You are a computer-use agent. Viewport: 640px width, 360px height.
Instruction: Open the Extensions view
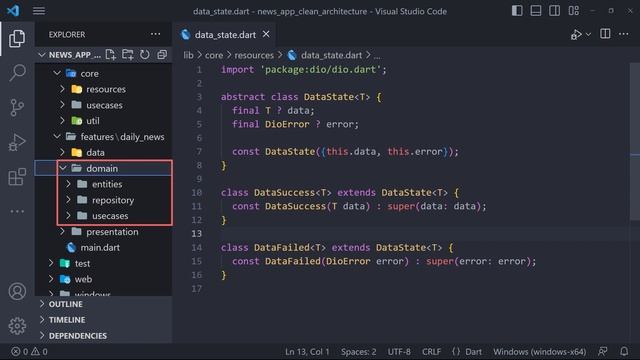17,177
